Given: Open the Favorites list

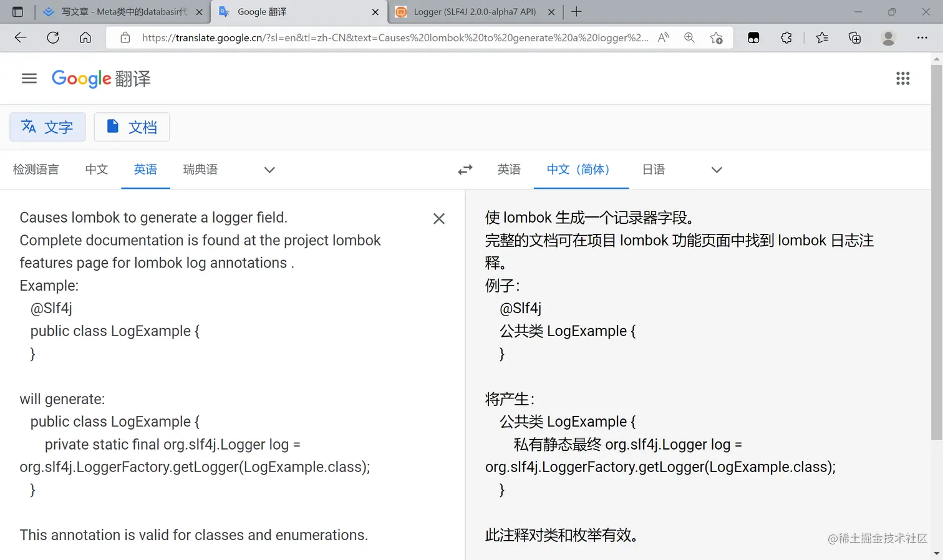Looking at the screenshot, I should pyautogui.click(x=822, y=37).
